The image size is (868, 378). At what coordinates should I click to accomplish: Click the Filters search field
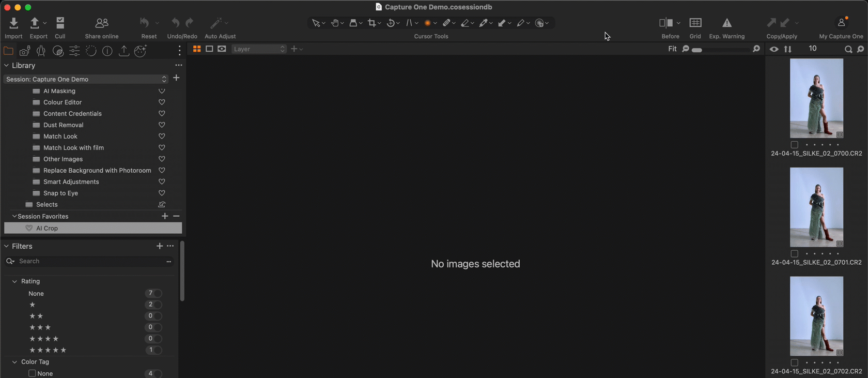coord(88,262)
